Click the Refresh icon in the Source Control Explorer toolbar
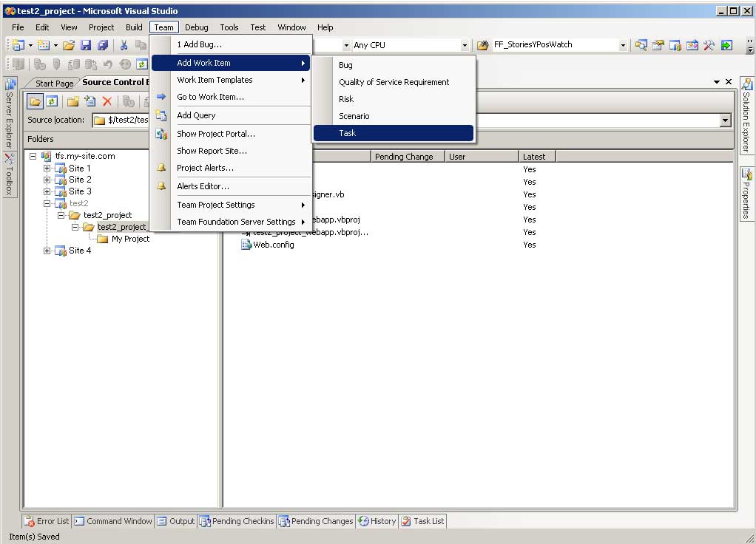The image size is (756, 544). click(x=52, y=101)
